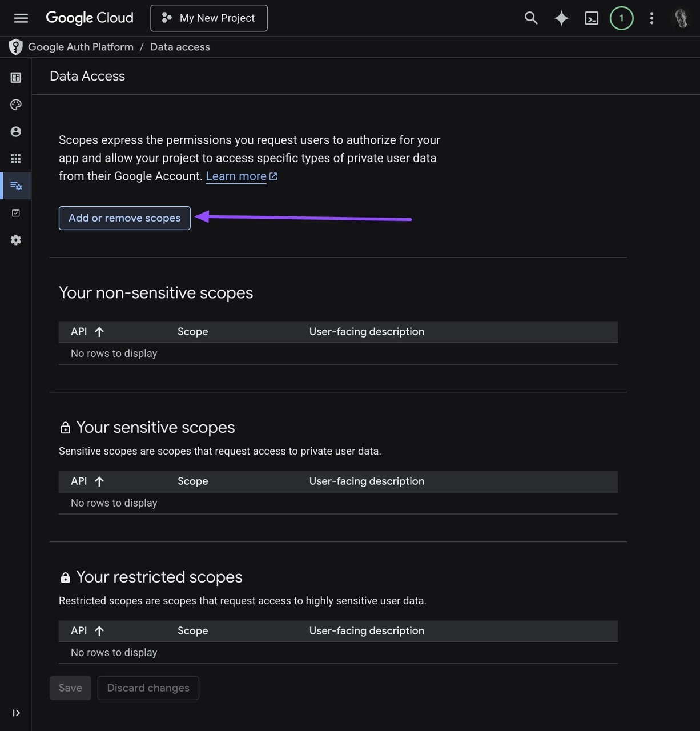Click the search magnifier icon
700x731 pixels.
[x=530, y=18]
